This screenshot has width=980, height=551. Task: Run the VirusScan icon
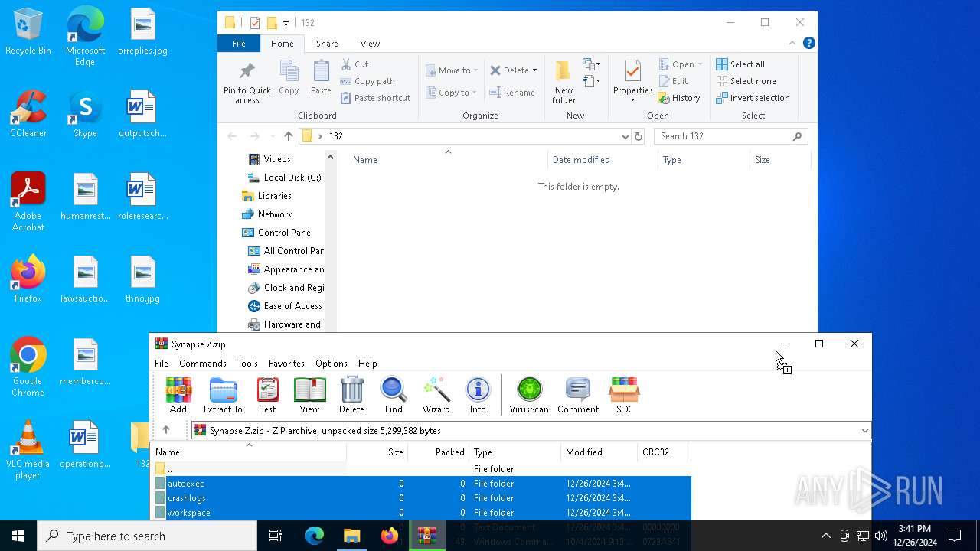point(529,395)
